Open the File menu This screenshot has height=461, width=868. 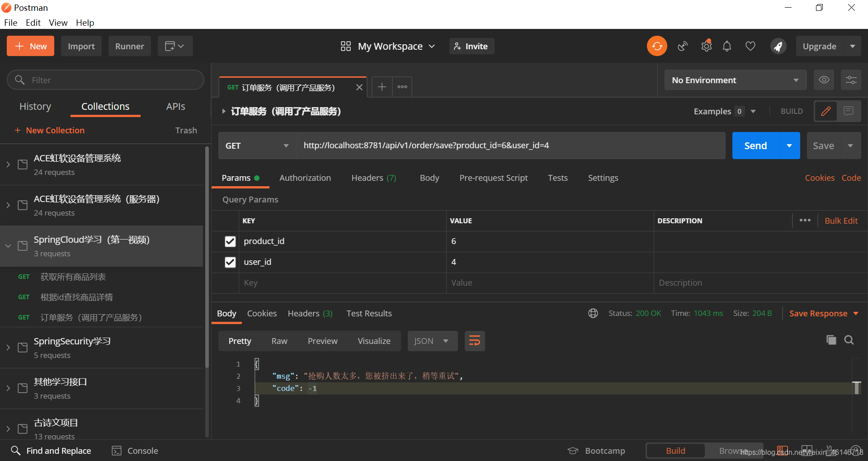pos(11,23)
